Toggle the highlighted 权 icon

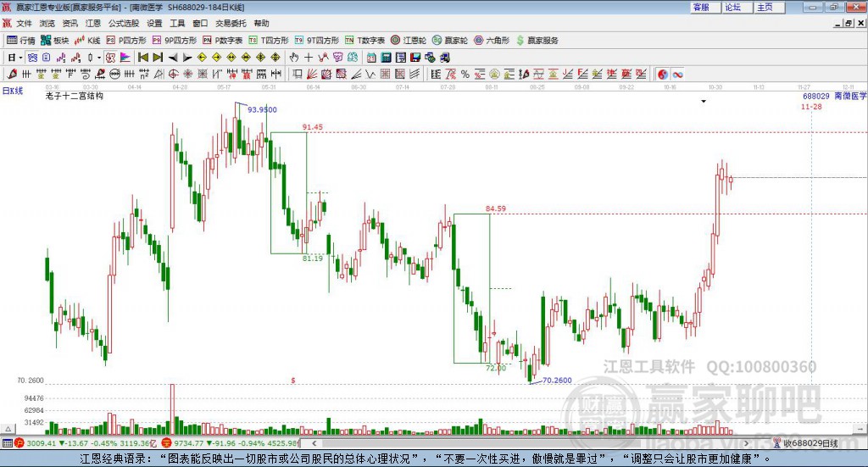(x=111, y=58)
